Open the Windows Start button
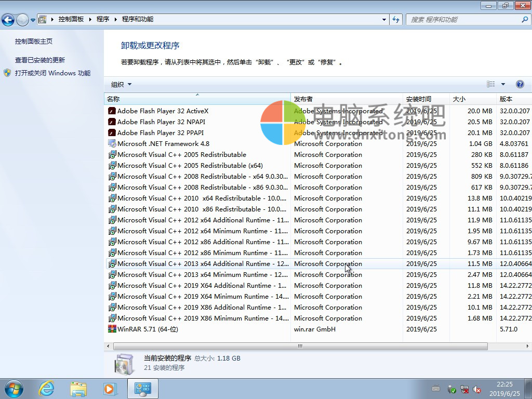The width and height of the screenshot is (532, 399). click(x=14, y=389)
